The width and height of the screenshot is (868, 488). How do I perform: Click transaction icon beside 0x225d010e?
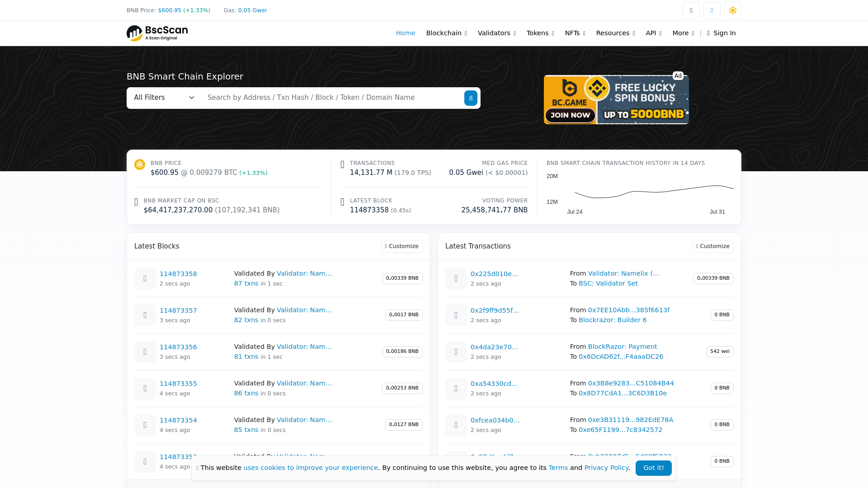pos(456,279)
